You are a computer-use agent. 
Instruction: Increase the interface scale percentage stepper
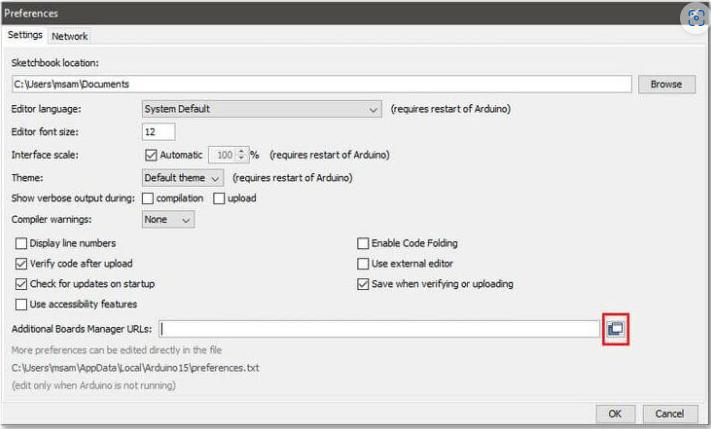coord(241,151)
